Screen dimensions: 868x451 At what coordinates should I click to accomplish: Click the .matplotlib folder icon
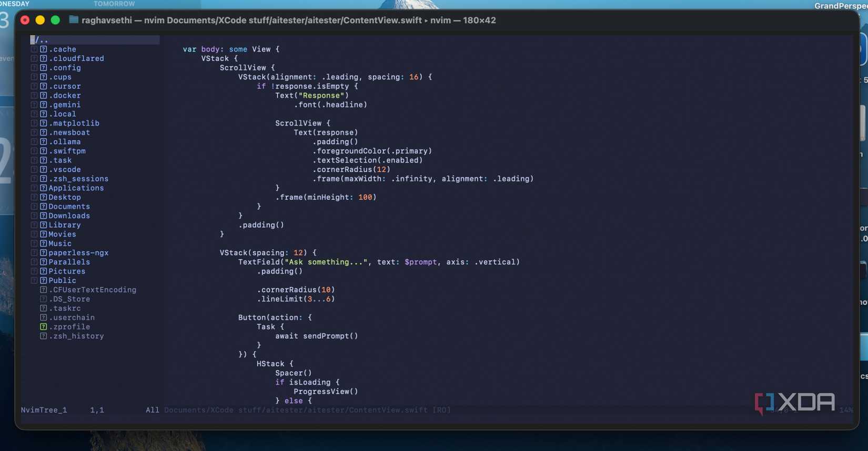tap(44, 123)
